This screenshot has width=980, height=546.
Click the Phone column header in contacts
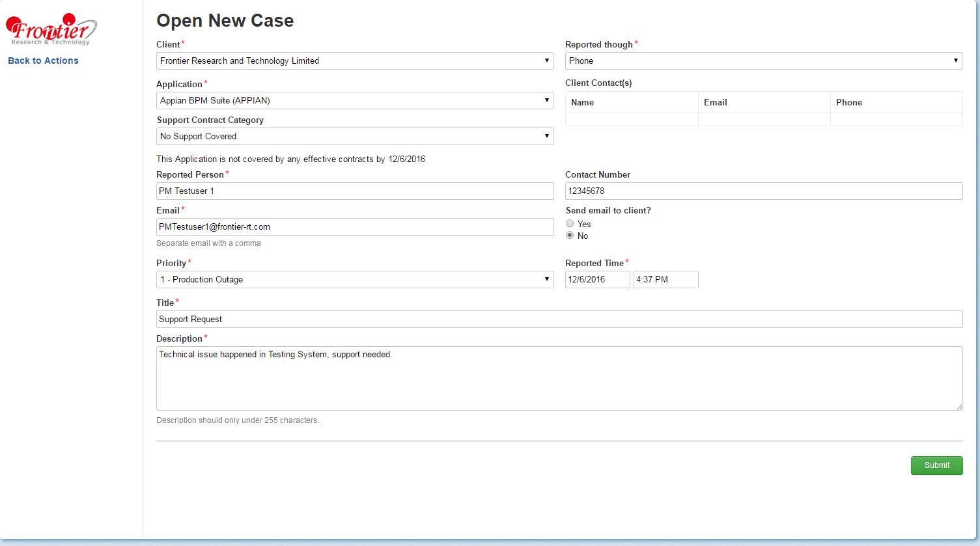point(848,103)
